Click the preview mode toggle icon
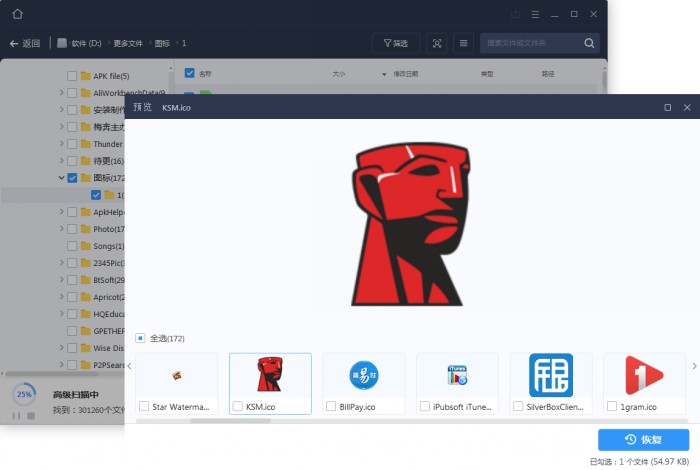 click(x=437, y=43)
